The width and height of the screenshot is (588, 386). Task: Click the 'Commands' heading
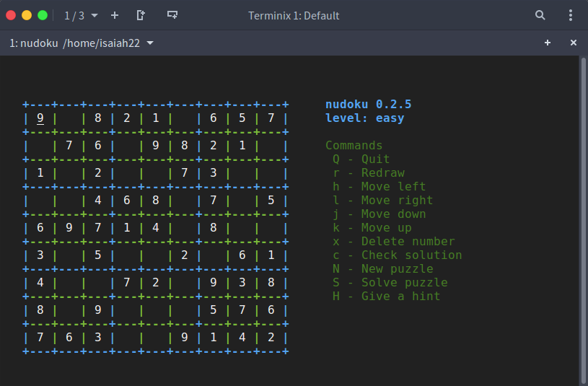[354, 146]
